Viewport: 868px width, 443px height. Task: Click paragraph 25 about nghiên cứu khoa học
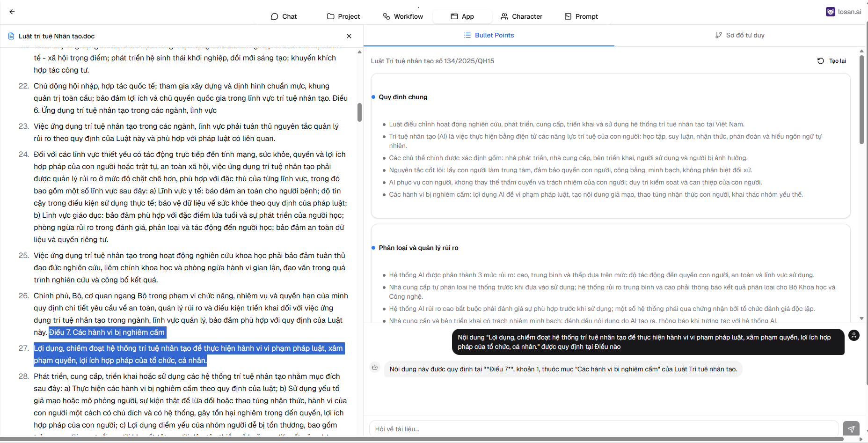[x=190, y=268]
